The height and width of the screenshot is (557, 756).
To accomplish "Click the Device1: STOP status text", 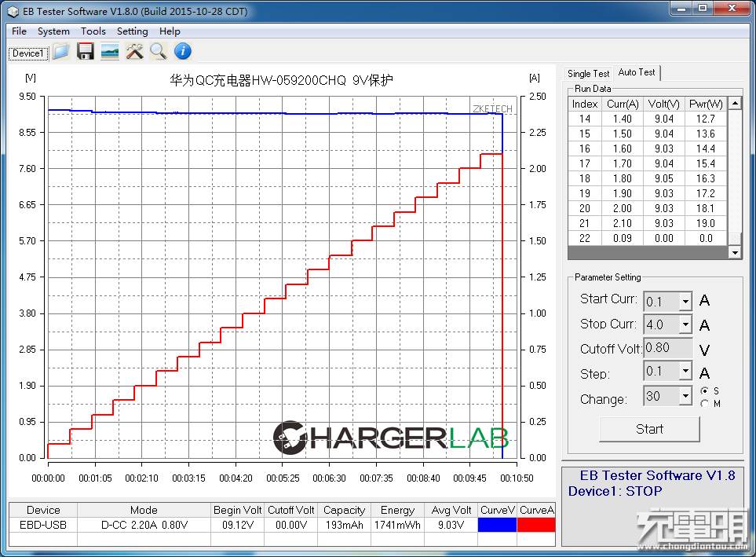I will [x=615, y=491].
